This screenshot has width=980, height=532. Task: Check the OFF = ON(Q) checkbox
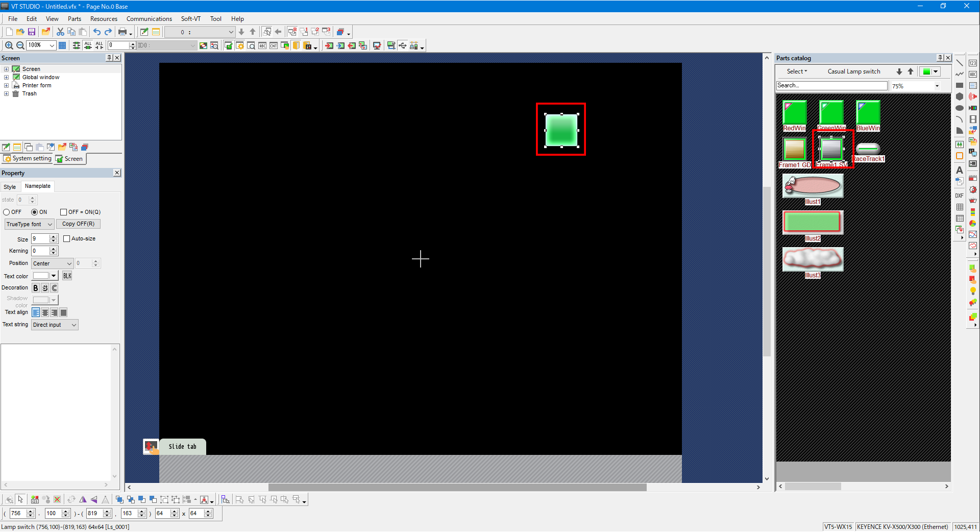tap(64, 212)
